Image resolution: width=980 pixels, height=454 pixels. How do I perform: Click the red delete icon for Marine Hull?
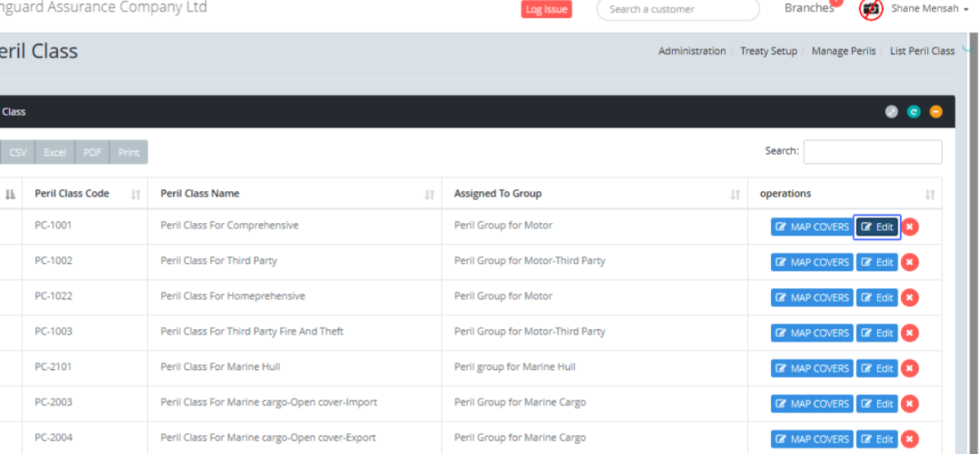pos(910,368)
